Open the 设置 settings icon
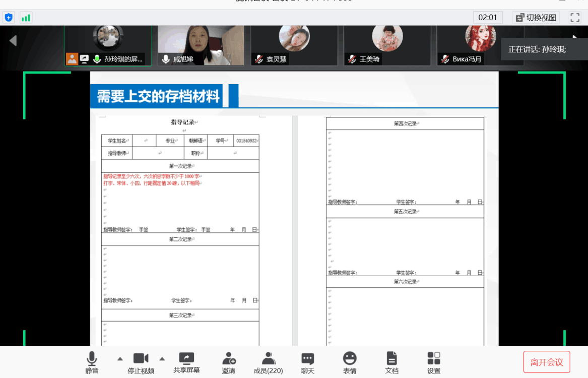588x378 pixels. [433, 362]
